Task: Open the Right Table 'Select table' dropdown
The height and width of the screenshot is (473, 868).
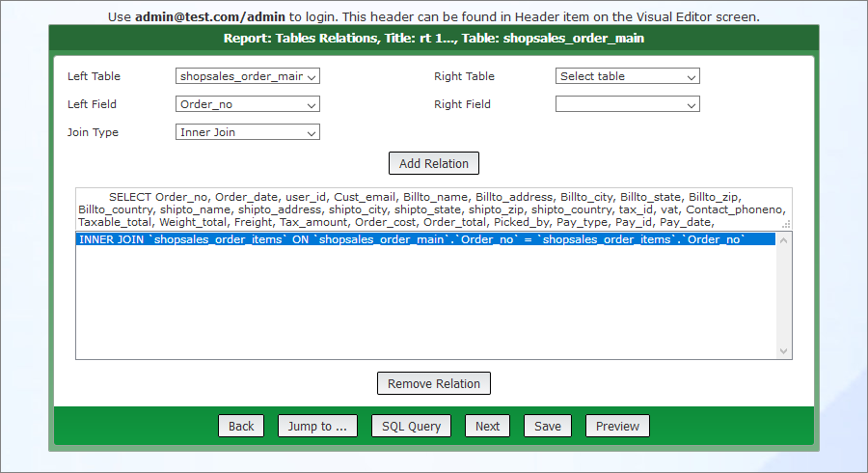Action: click(x=627, y=76)
